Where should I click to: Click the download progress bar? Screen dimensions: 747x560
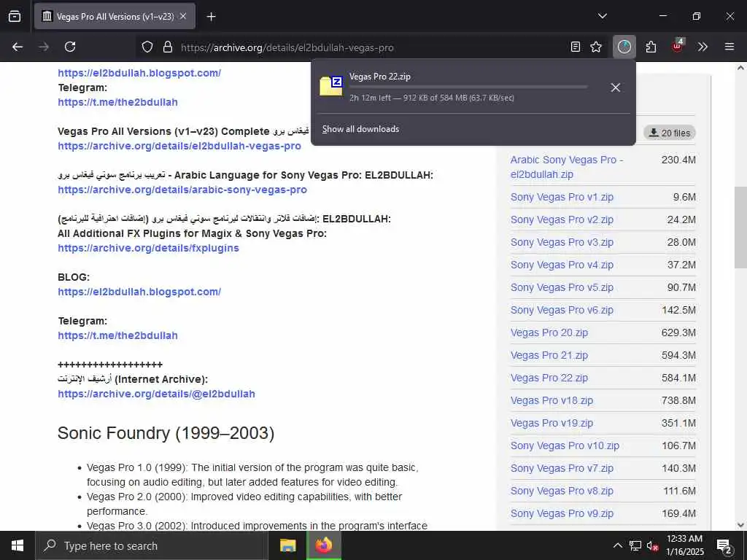[468, 87]
